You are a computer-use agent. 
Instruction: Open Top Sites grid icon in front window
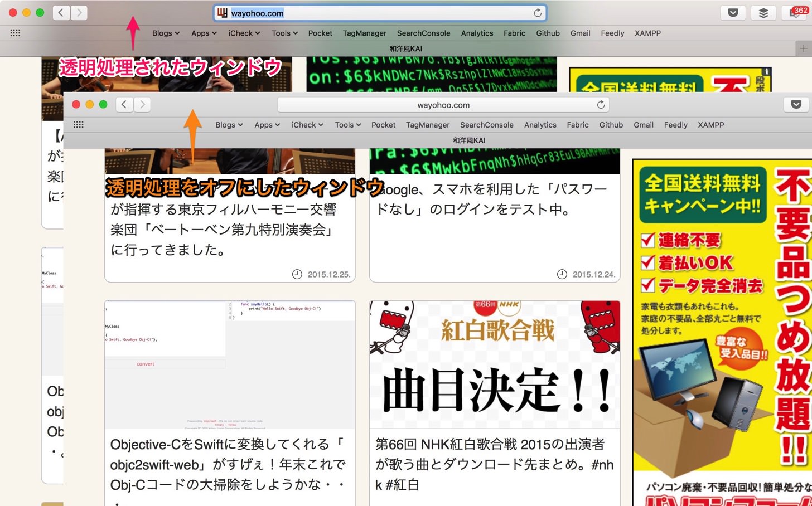[x=79, y=124]
